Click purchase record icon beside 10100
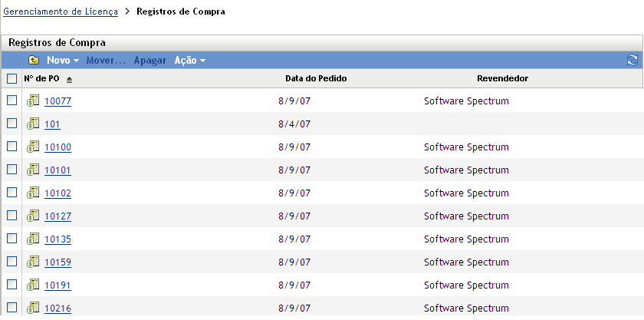This screenshot has width=644, height=320. [33, 147]
